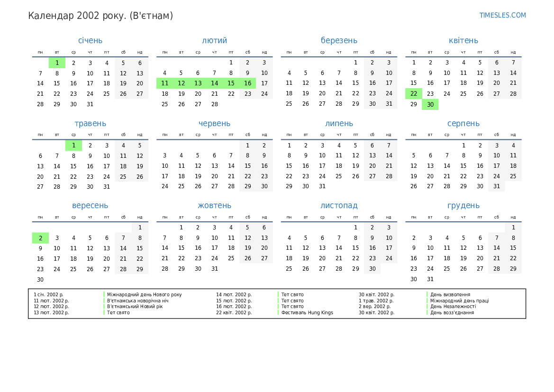This screenshot has height=392, width=554.
Task: Click highlighted February 12 date
Action: tap(181, 83)
